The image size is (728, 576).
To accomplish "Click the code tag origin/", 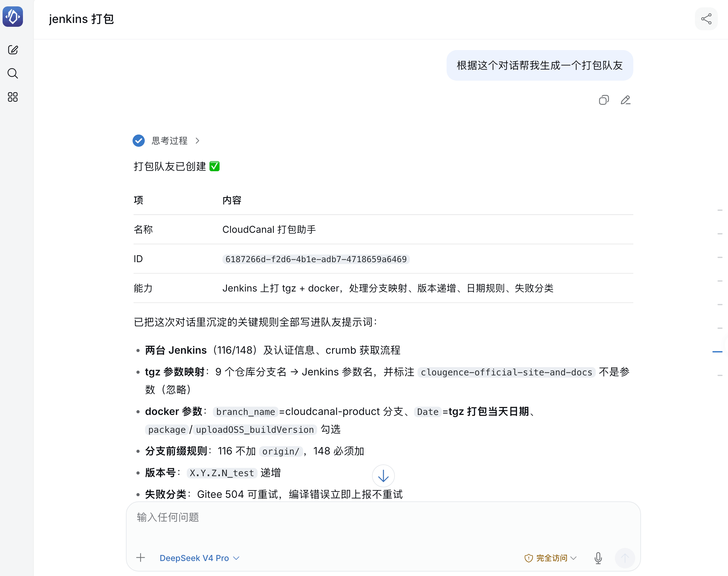I will coord(281,451).
